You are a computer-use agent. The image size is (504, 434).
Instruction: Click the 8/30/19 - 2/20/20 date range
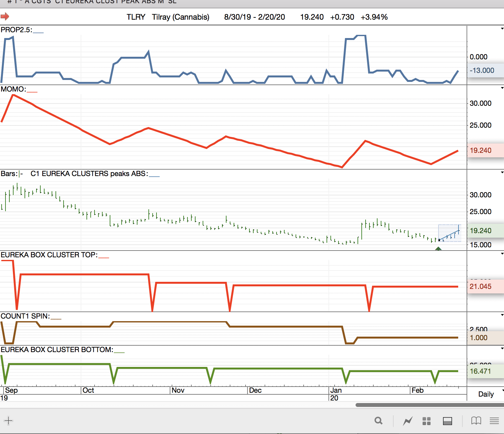[255, 17]
